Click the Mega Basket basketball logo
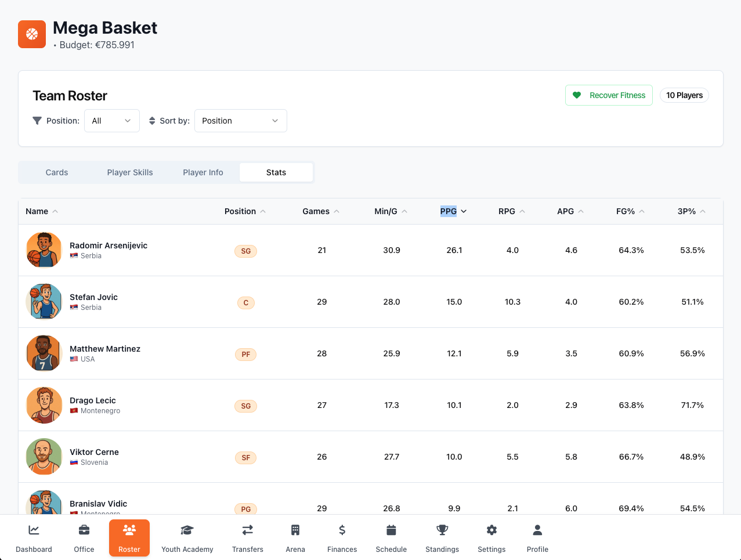The width and height of the screenshot is (741, 560). (32, 34)
